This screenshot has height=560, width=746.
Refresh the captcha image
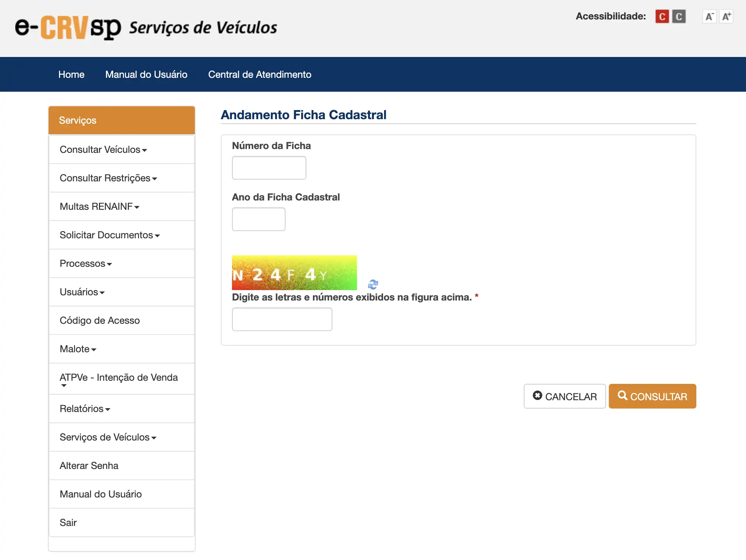pyautogui.click(x=373, y=285)
